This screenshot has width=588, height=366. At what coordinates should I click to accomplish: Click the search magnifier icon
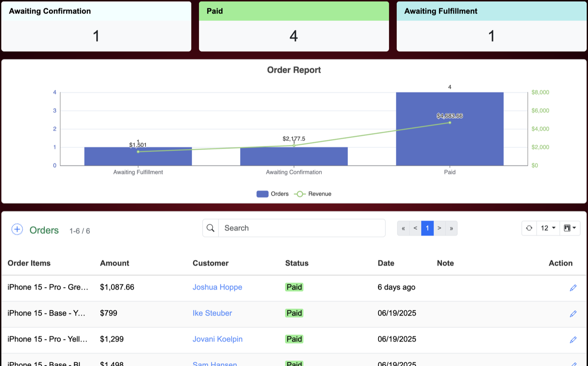click(x=211, y=228)
